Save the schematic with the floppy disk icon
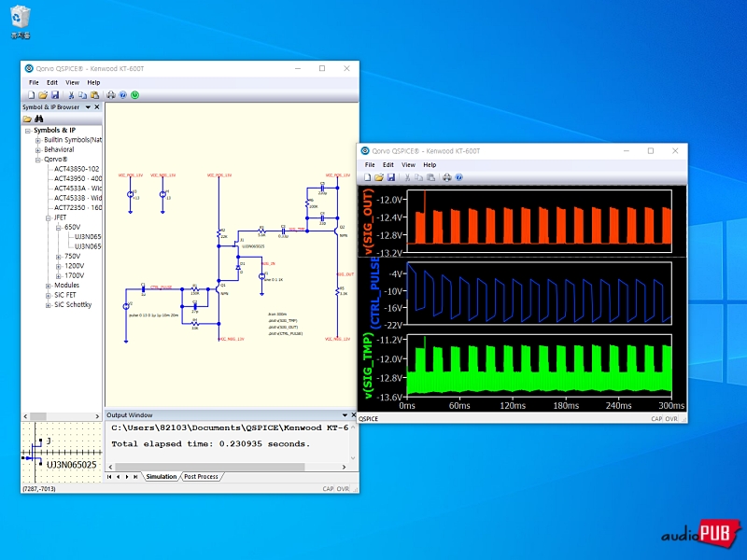 [55, 95]
